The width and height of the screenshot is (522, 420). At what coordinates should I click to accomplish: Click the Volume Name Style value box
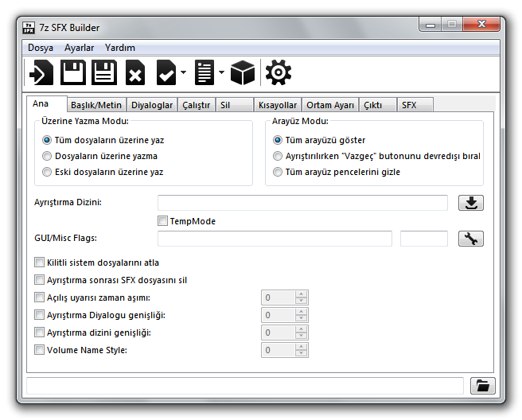coord(279,350)
